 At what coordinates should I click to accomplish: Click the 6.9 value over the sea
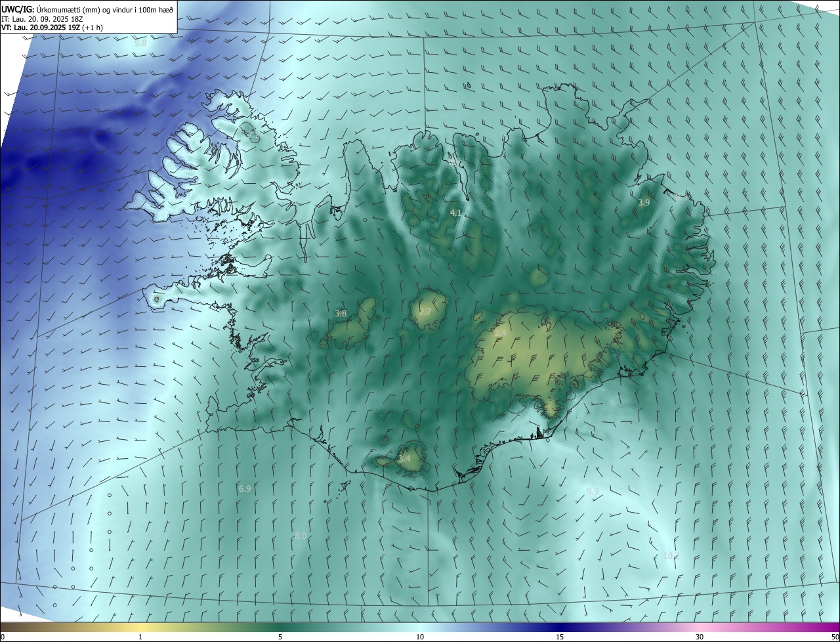[245, 489]
